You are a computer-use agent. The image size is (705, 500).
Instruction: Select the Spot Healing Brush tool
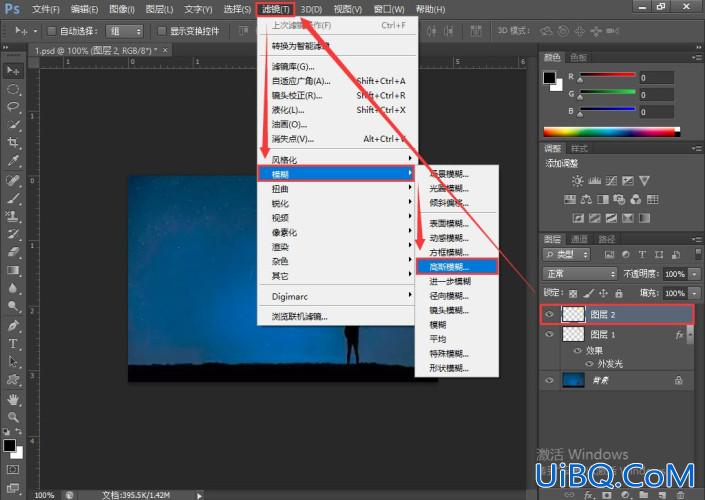13,180
